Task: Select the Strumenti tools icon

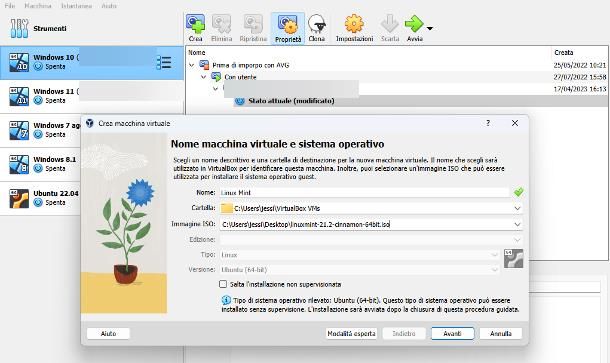Action: (x=19, y=28)
